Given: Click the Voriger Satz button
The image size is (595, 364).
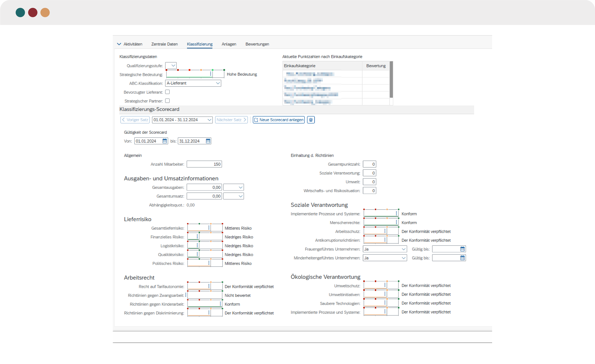Looking at the screenshot, I should click(135, 120).
